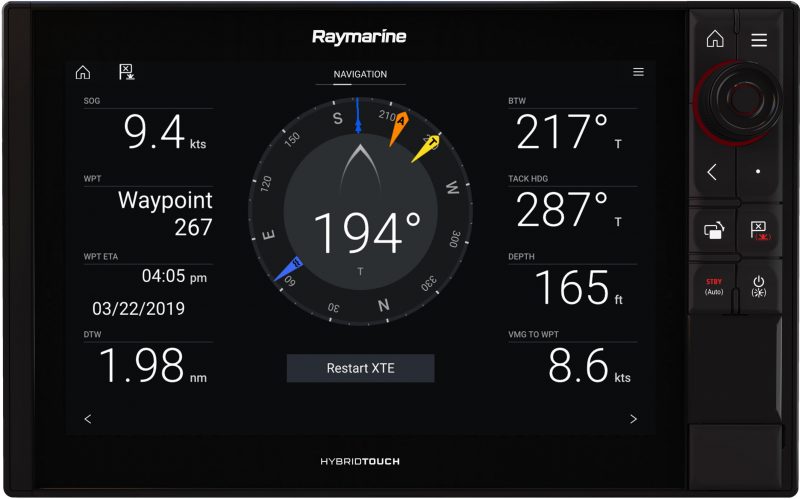Toggle autopilot STBY (Auto) button
This screenshot has height=499, width=800.
pos(714,286)
